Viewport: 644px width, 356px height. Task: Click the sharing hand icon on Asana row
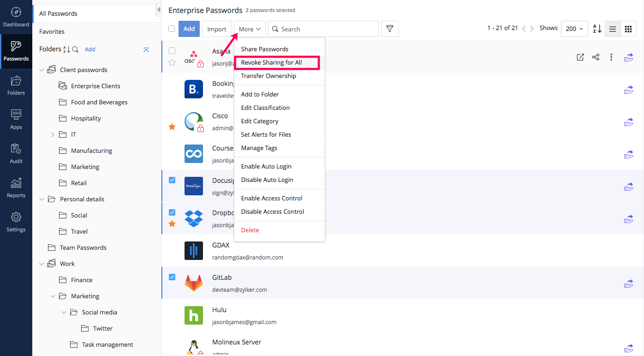click(628, 57)
